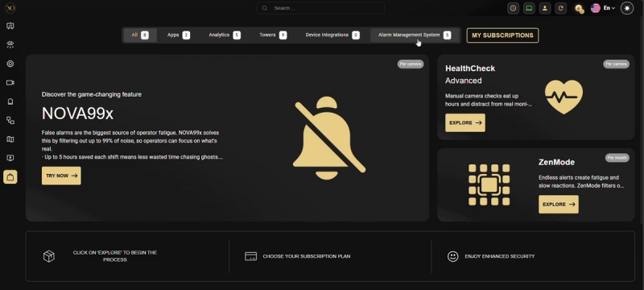
Task: Click the heart pulse HealthCheck icon
Action: coord(563,97)
